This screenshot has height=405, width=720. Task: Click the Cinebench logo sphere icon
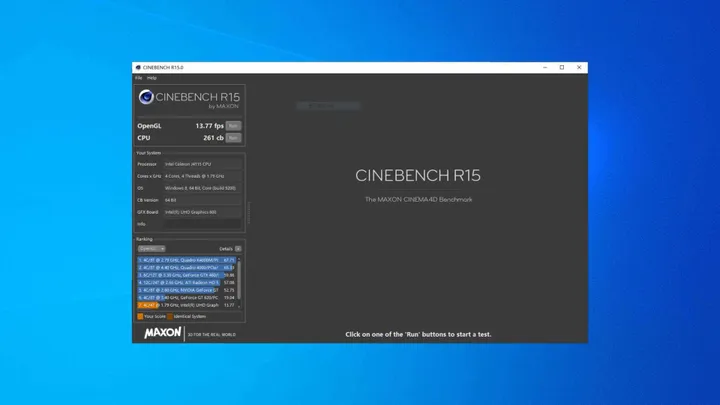point(146,97)
